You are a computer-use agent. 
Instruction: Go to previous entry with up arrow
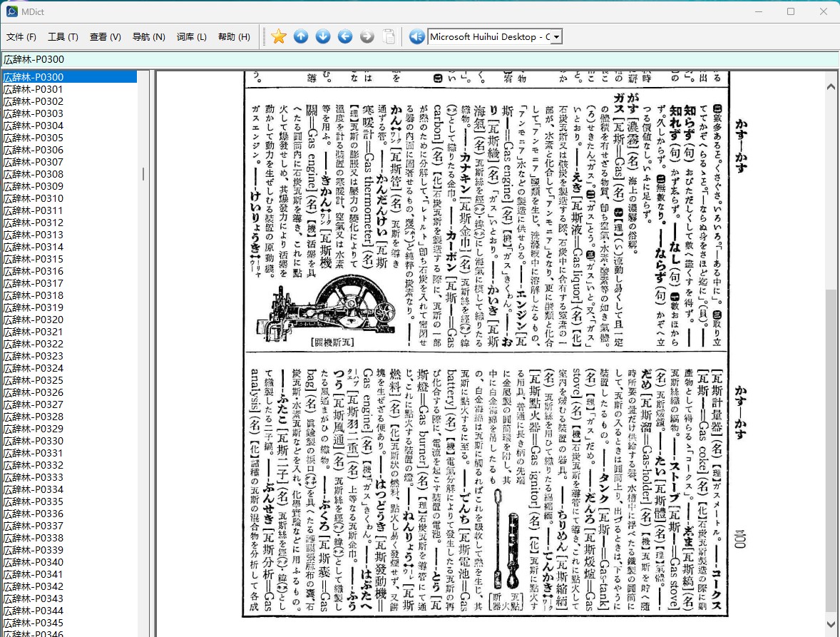(301, 36)
